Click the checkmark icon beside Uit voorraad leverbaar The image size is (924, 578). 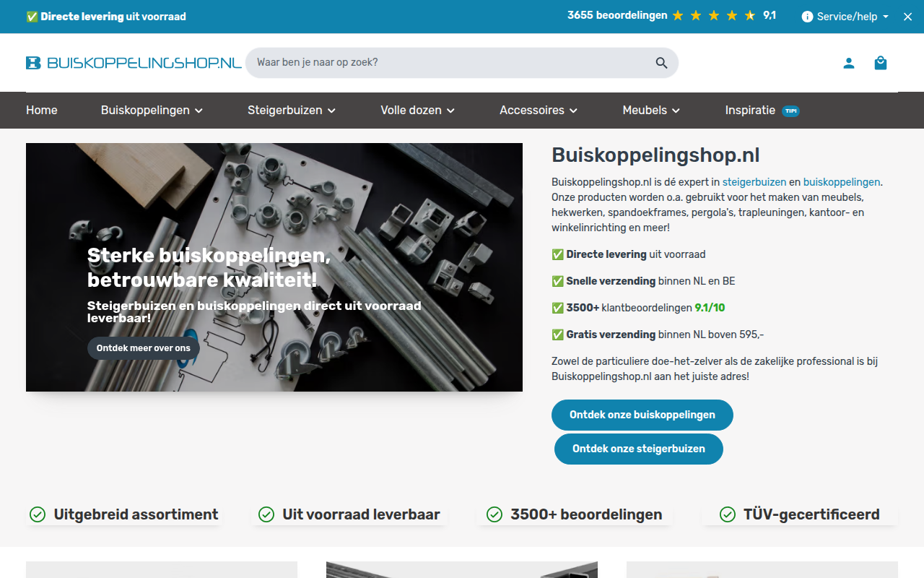266,514
